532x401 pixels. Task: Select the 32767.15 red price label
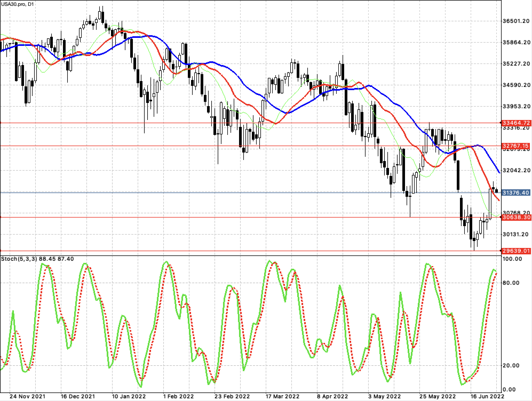tap(516, 146)
